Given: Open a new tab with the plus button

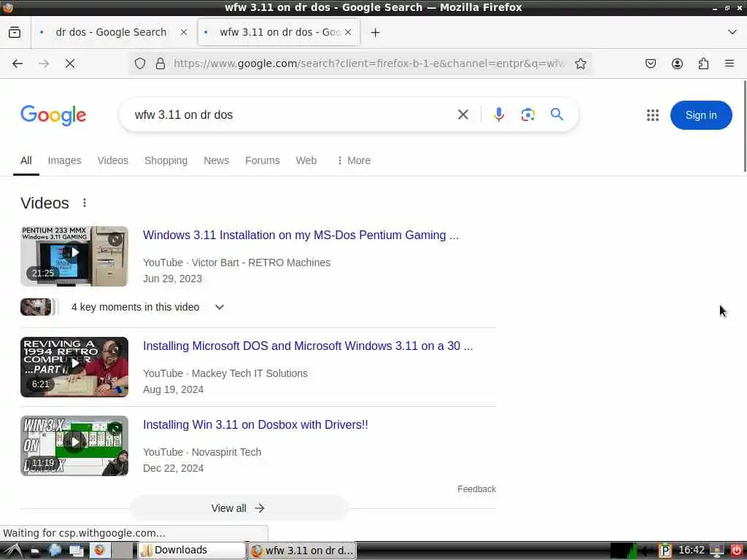Looking at the screenshot, I should click(375, 32).
